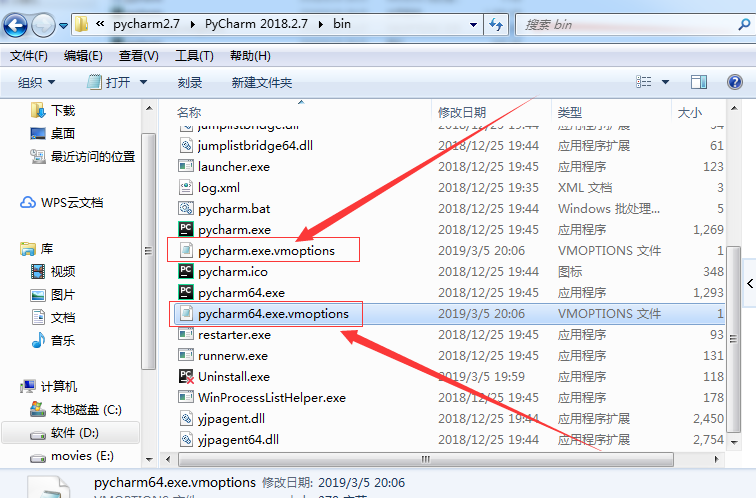The height and width of the screenshot is (498, 756).
Task: Select the Uninstall.exe file icon
Action: [x=186, y=377]
